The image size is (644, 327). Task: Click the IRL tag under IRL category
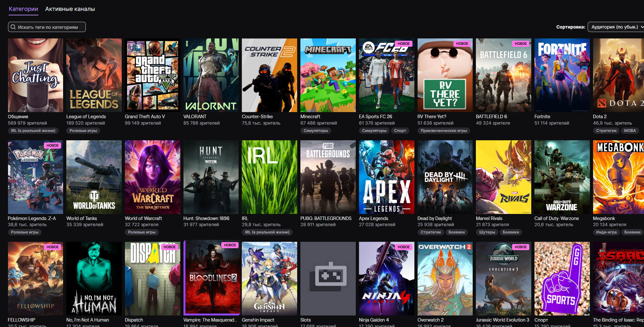267,232
